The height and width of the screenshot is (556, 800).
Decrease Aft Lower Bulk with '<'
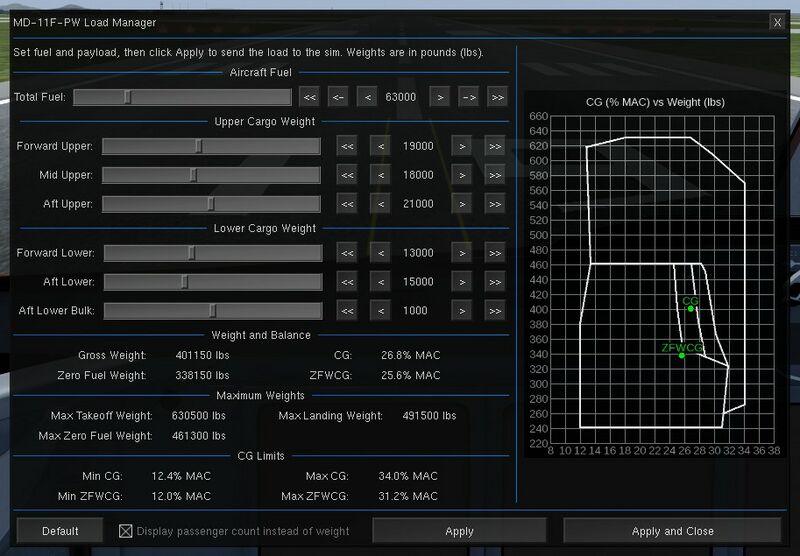[381, 311]
